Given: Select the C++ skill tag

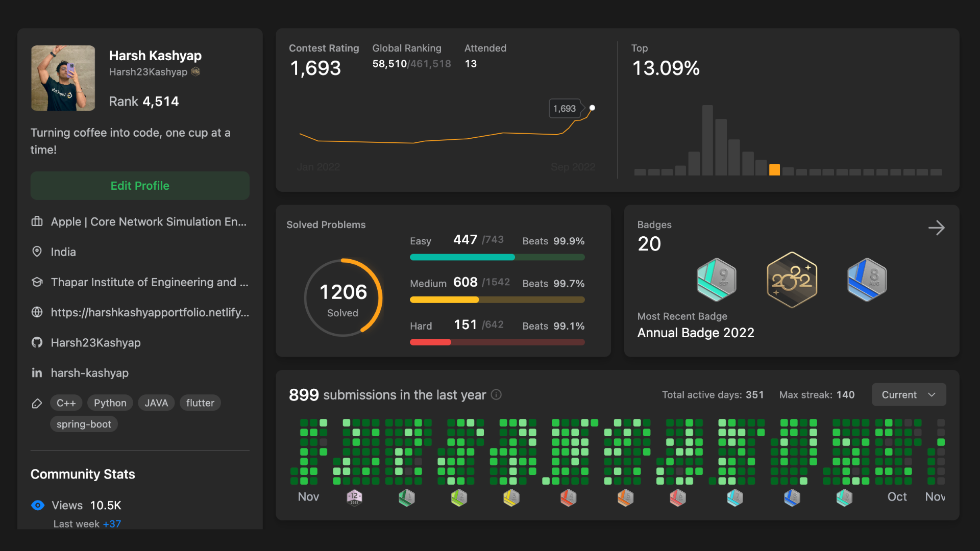Looking at the screenshot, I should tap(66, 403).
